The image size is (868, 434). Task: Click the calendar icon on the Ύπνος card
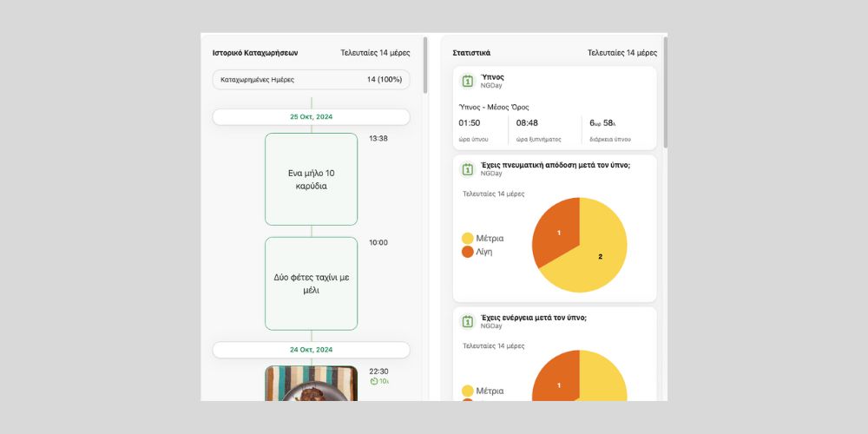(x=467, y=81)
